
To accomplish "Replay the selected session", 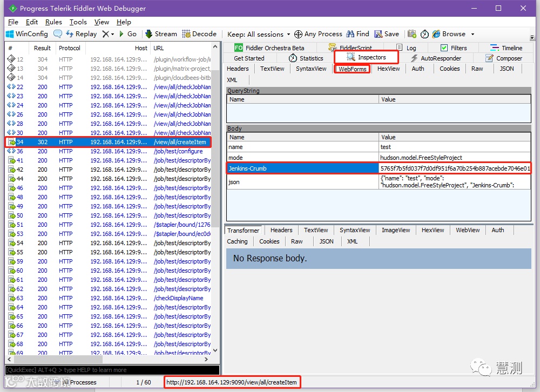I will [x=82, y=34].
